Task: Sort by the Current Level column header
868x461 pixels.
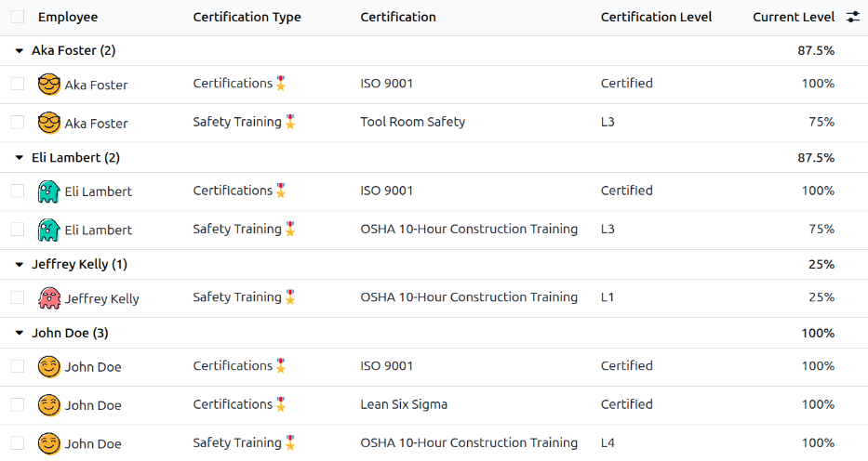Action: [793, 17]
